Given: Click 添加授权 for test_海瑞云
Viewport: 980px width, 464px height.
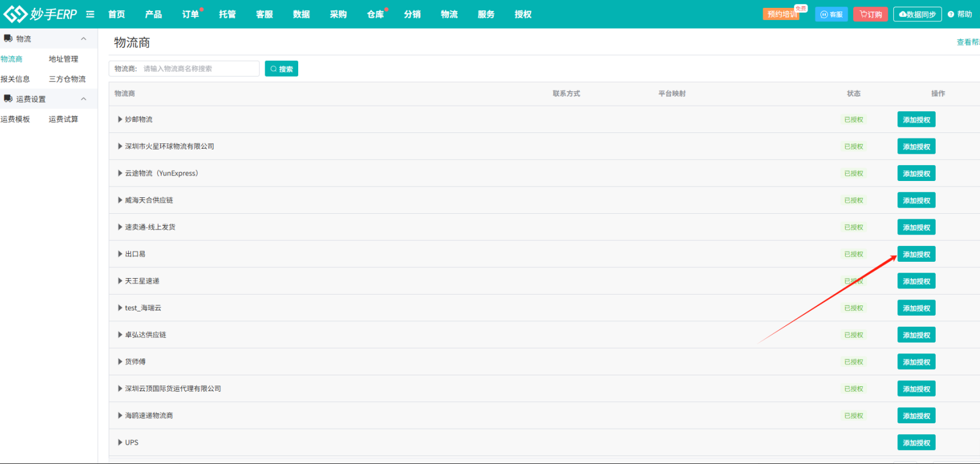Looking at the screenshot, I should click(916, 308).
